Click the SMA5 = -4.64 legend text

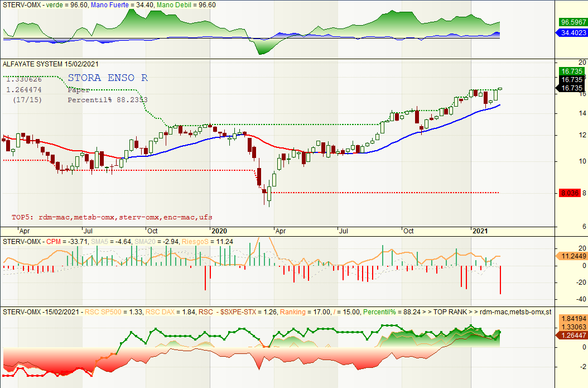tap(111, 242)
